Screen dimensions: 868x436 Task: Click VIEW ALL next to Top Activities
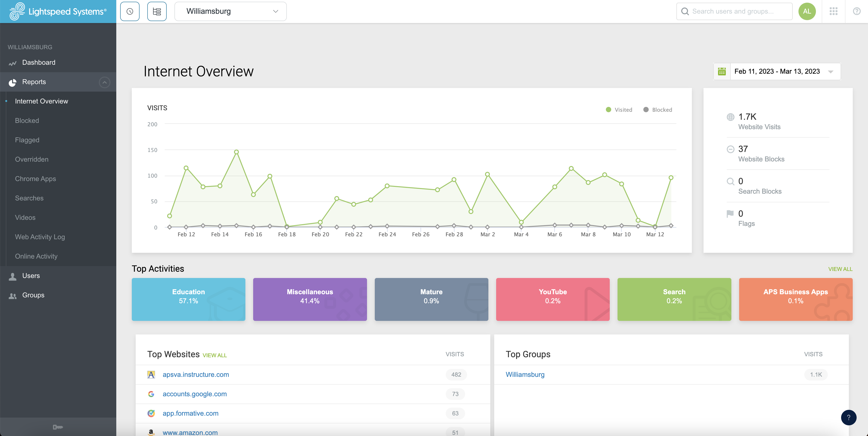coord(840,269)
